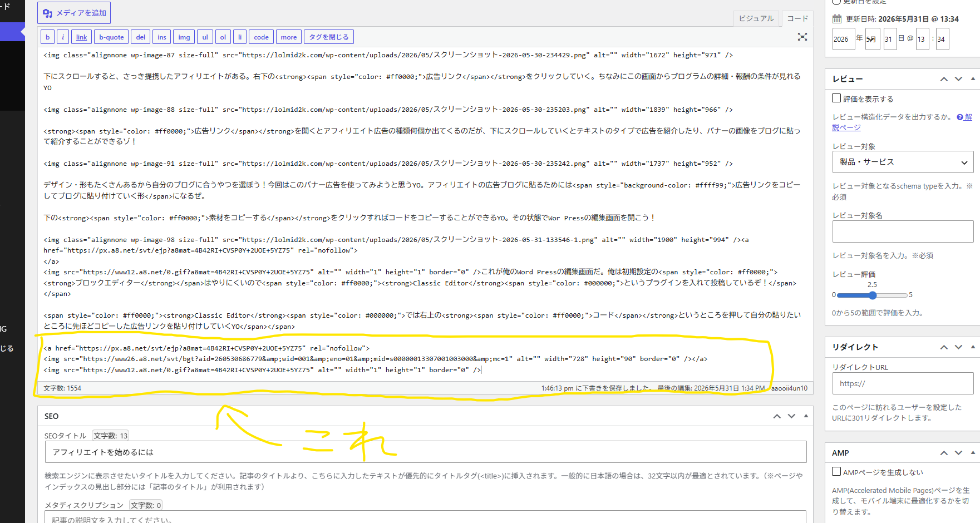Viewport: 980px width, 523px height.
Task: Adjust the レビュー評価 slider
Action: click(872, 295)
